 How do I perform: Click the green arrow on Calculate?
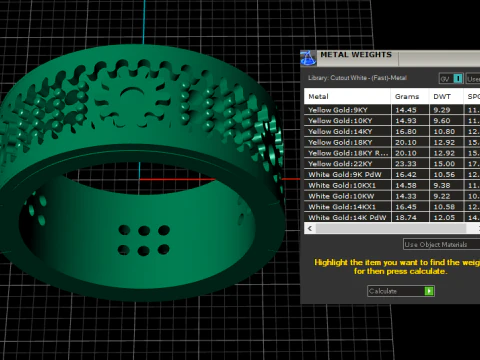coord(429,291)
